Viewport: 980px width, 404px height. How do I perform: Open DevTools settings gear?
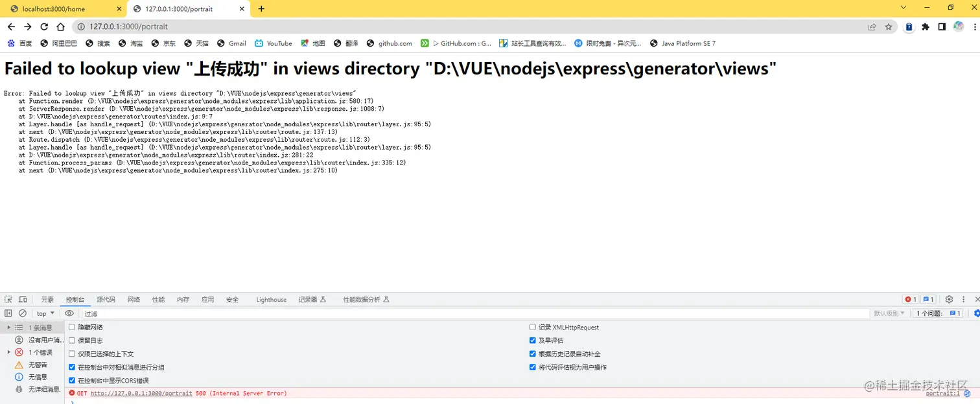[949, 299]
